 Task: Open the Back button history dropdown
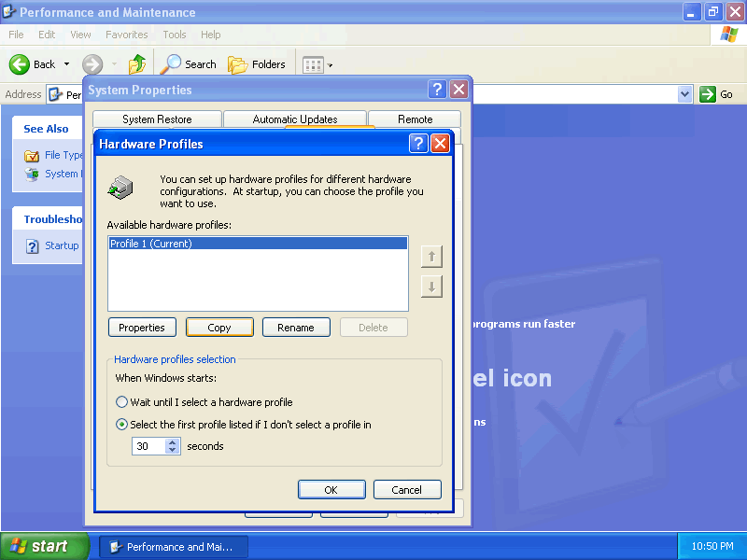click(66, 64)
